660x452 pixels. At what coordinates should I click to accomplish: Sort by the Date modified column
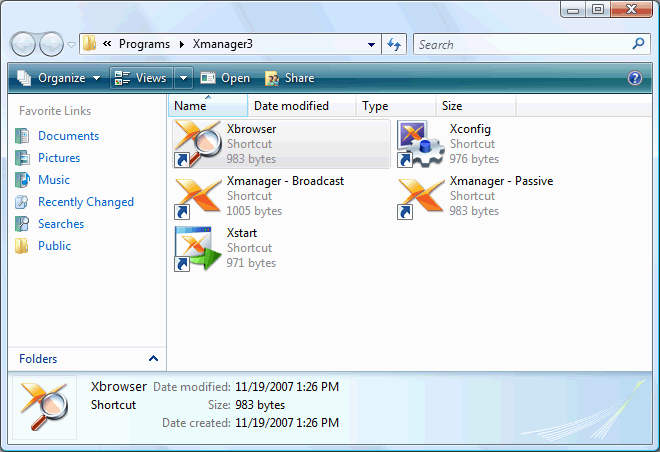(302, 106)
